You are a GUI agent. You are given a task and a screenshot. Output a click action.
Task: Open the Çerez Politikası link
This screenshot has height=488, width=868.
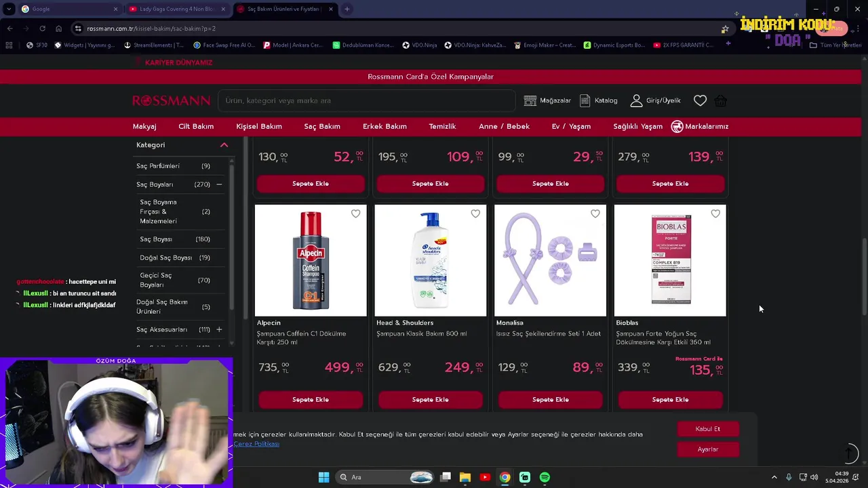tap(256, 443)
